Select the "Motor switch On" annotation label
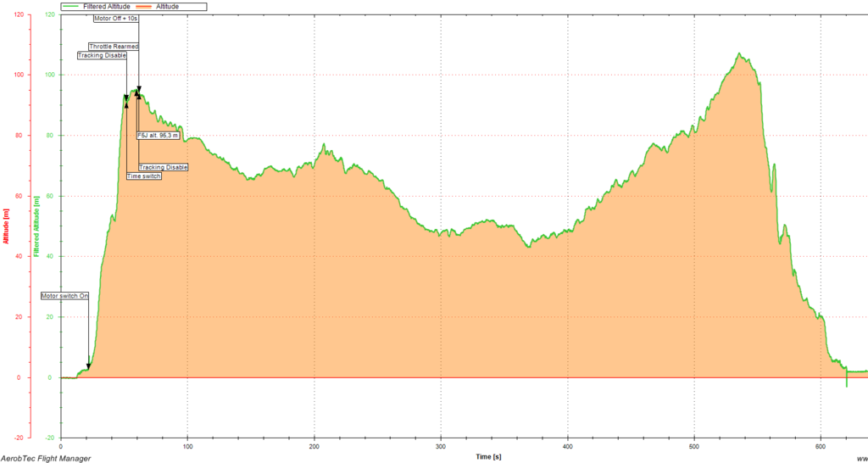 (x=65, y=296)
